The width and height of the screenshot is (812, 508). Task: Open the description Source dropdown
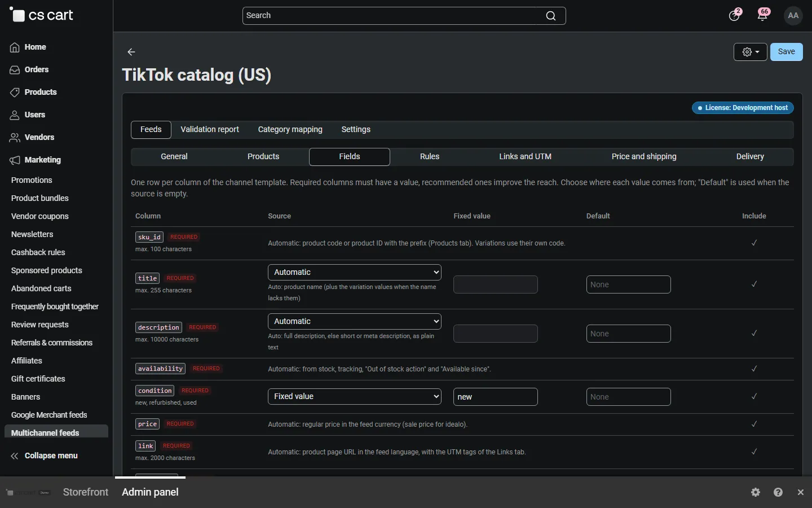point(355,321)
